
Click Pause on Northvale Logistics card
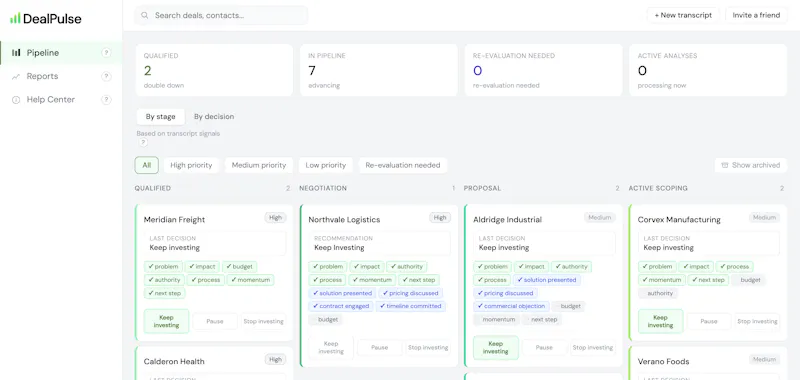(380, 347)
